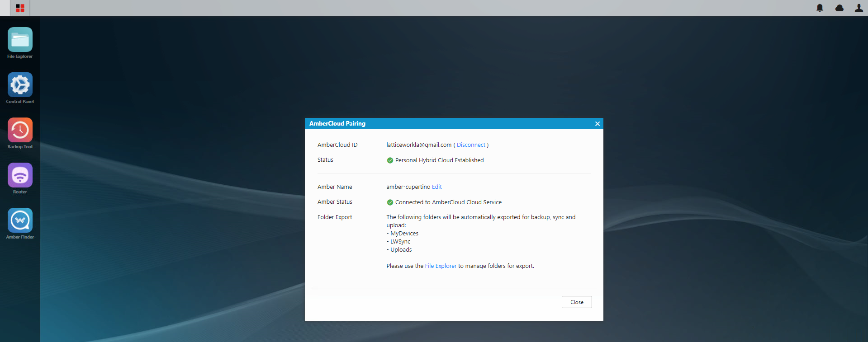This screenshot has width=868, height=342.
Task: Edit the Amber Name
Action: 437,187
